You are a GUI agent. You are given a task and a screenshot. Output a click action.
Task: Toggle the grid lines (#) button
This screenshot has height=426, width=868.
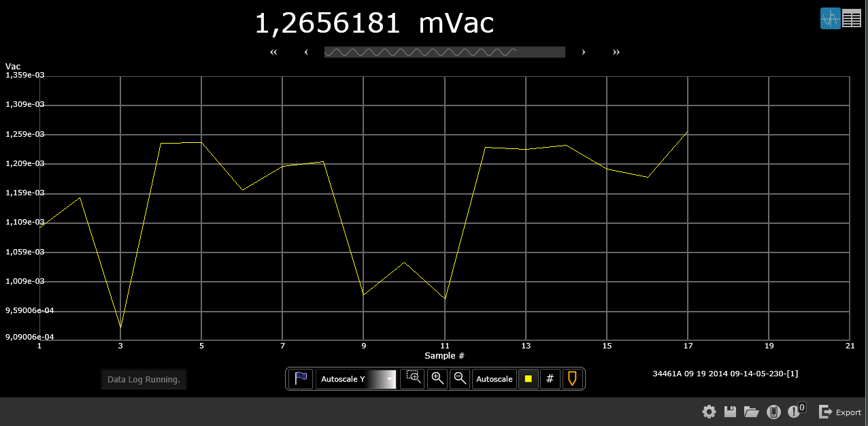550,378
